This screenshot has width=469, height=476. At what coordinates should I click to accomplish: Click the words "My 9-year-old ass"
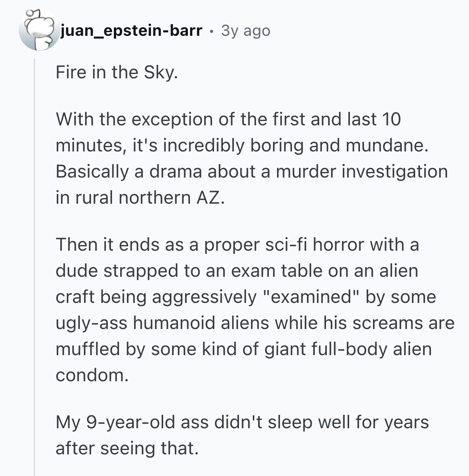(x=132, y=422)
